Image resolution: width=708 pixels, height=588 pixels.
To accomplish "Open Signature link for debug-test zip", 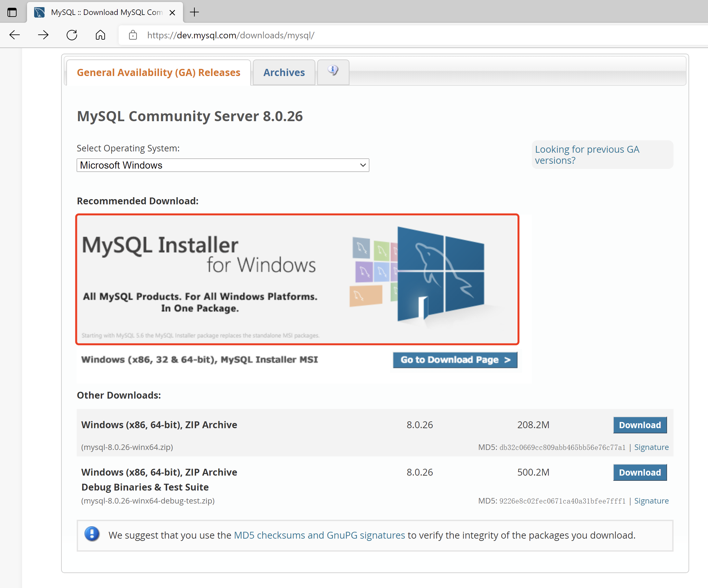I will [x=651, y=501].
